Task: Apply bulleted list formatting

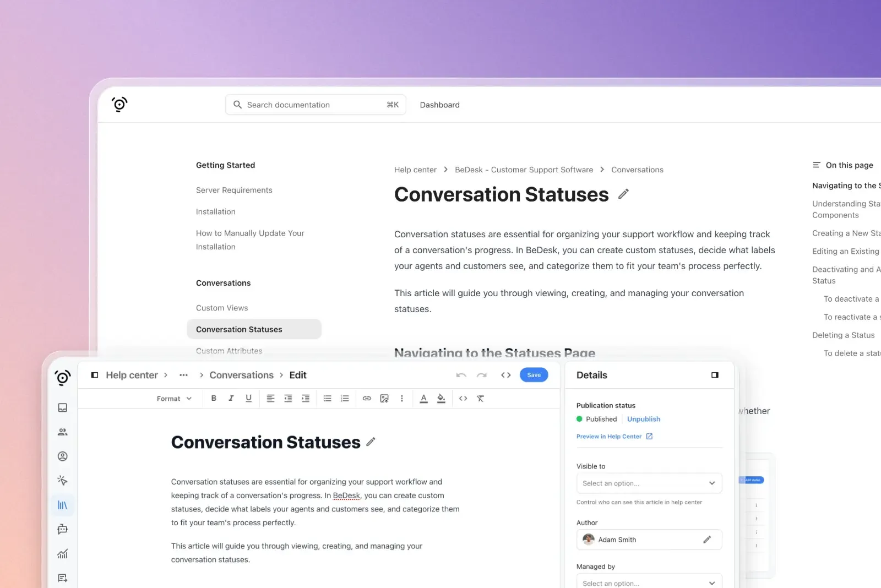Action: 327,399
